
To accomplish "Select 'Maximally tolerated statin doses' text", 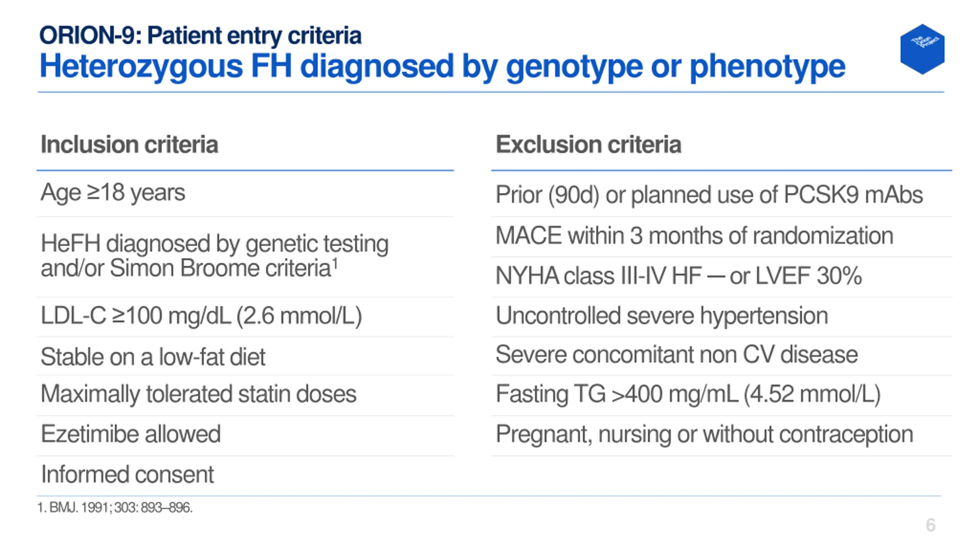I will [x=198, y=395].
